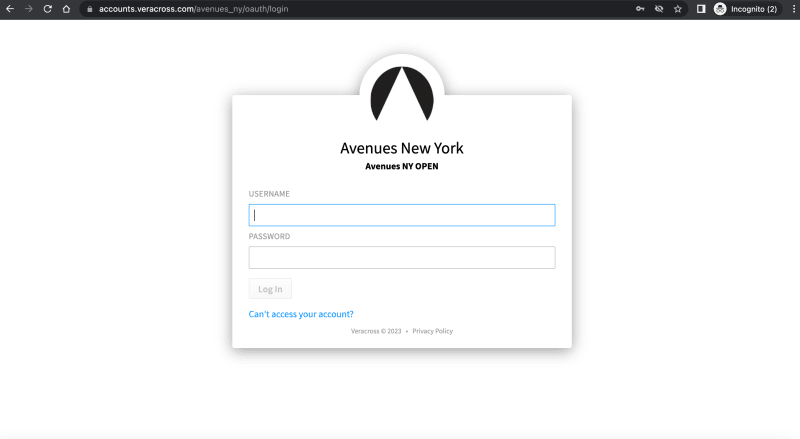Click the crossed-eye tracking protection icon
Viewport: 800px width, 439px height.
pos(659,9)
